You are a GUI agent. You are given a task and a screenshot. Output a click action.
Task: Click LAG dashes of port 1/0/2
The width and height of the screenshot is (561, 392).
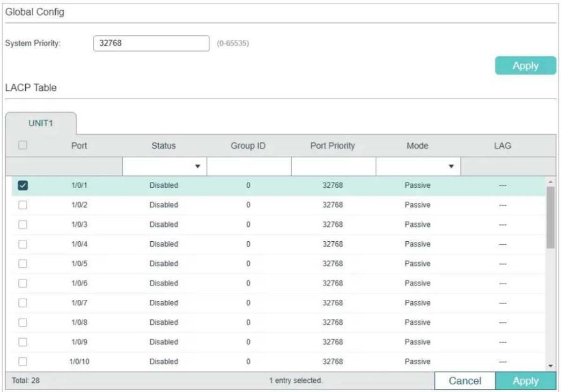tap(502, 205)
